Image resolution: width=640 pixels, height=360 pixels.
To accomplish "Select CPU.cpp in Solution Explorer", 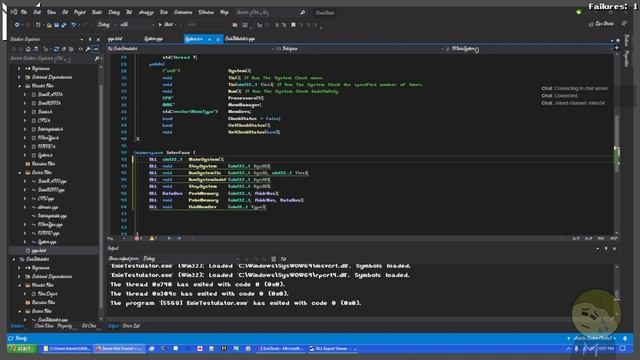I will click(x=46, y=199).
